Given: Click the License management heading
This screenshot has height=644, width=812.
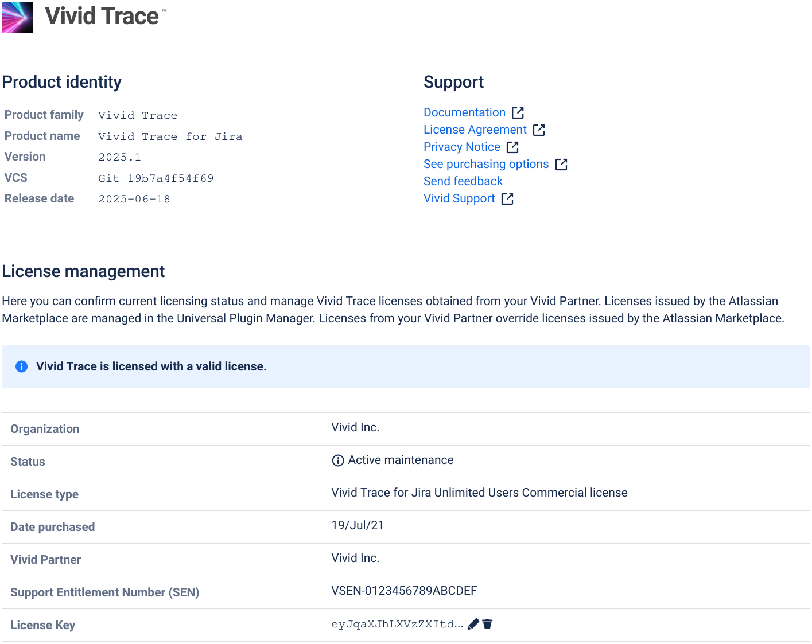Looking at the screenshot, I should (x=83, y=271).
